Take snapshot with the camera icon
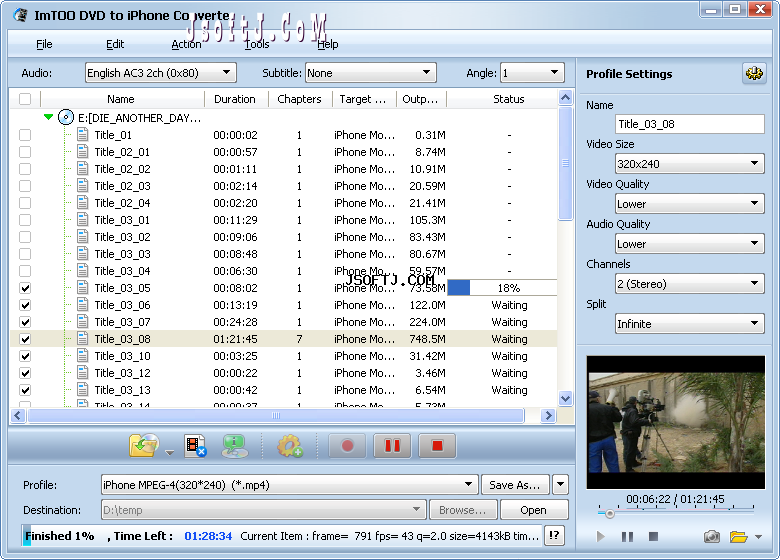The height and width of the screenshot is (560, 780). tap(711, 537)
